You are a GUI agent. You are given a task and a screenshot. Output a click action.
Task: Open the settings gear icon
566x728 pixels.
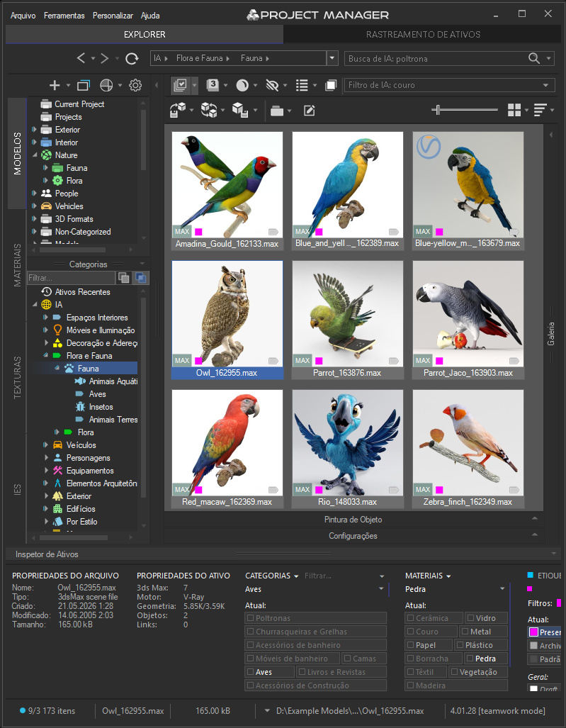(x=135, y=85)
